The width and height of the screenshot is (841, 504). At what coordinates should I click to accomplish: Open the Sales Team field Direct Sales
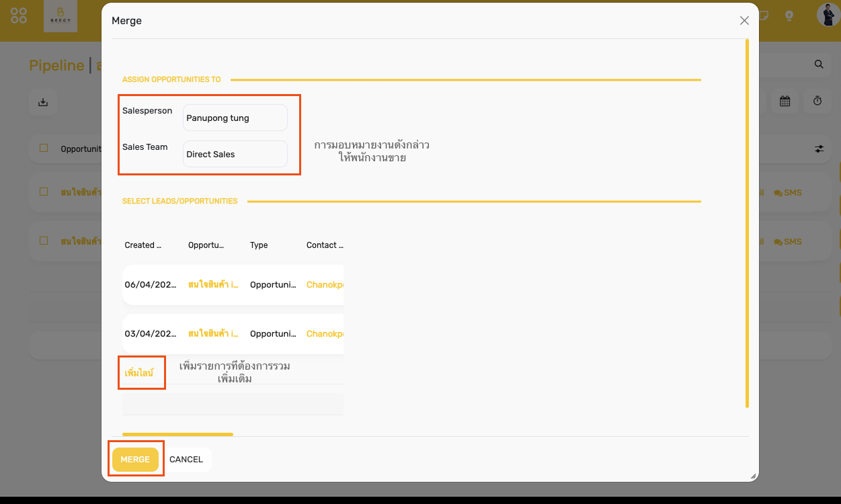[235, 154]
